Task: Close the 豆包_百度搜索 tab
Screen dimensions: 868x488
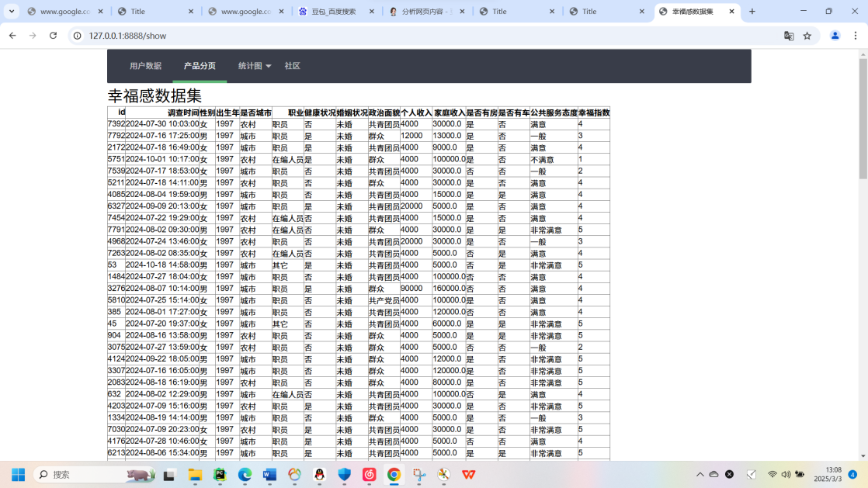Action: 371,11
